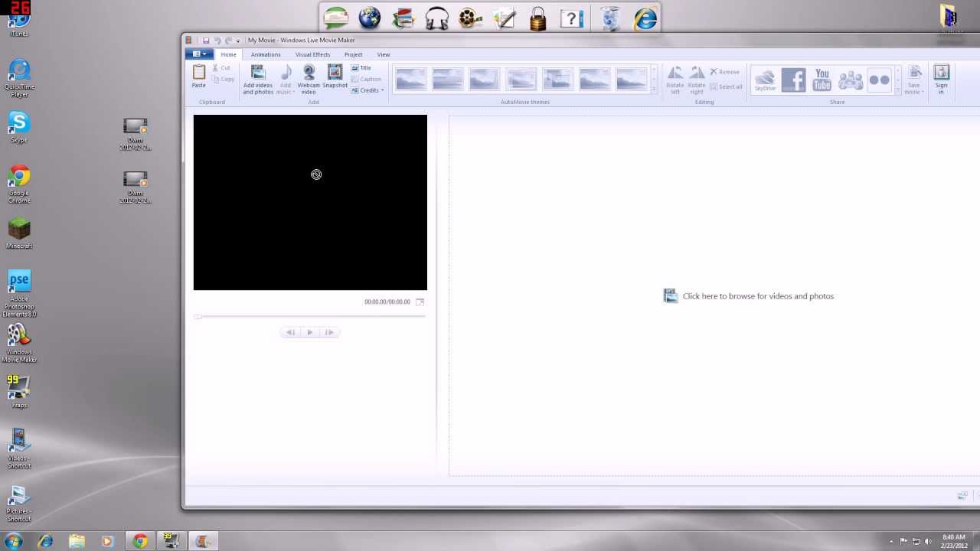Expand the Share gallery options
The height and width of the screenshot is (551, 980).
point(898,90)
